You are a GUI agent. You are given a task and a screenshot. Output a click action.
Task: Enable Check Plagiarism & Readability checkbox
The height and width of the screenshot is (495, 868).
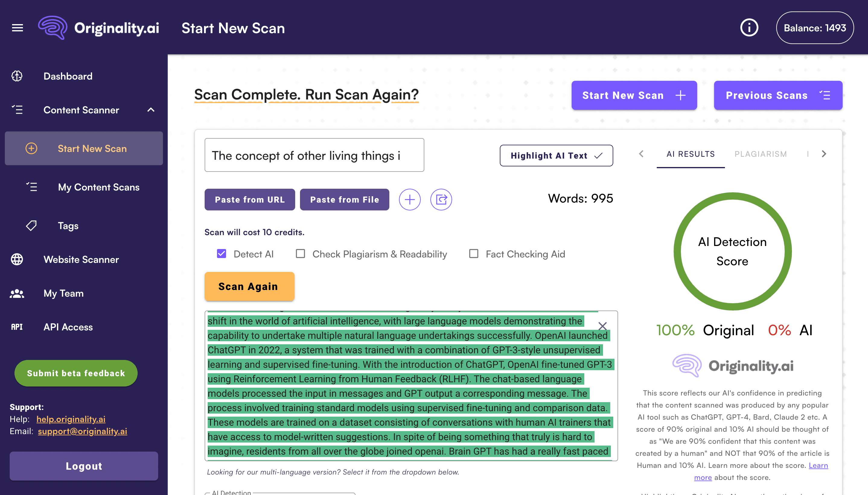tap(300, 254)
